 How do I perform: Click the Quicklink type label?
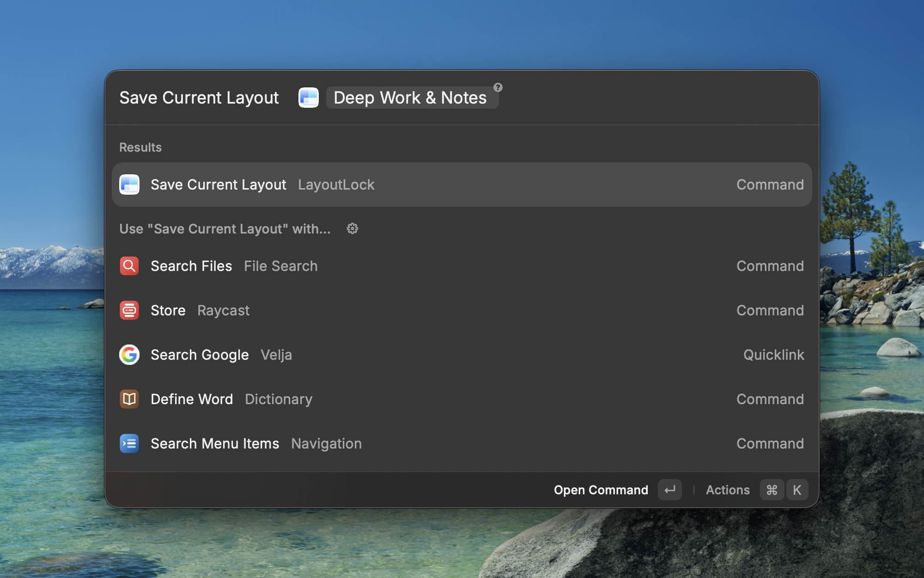[x=774, y=355]
